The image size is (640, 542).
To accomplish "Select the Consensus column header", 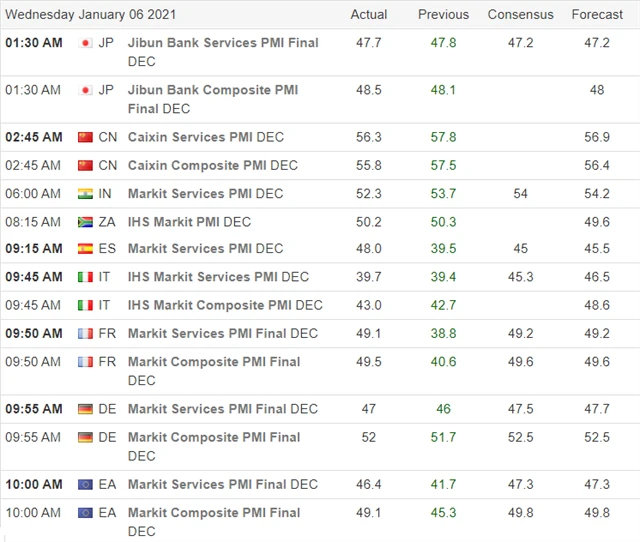I will click(520, 15).
